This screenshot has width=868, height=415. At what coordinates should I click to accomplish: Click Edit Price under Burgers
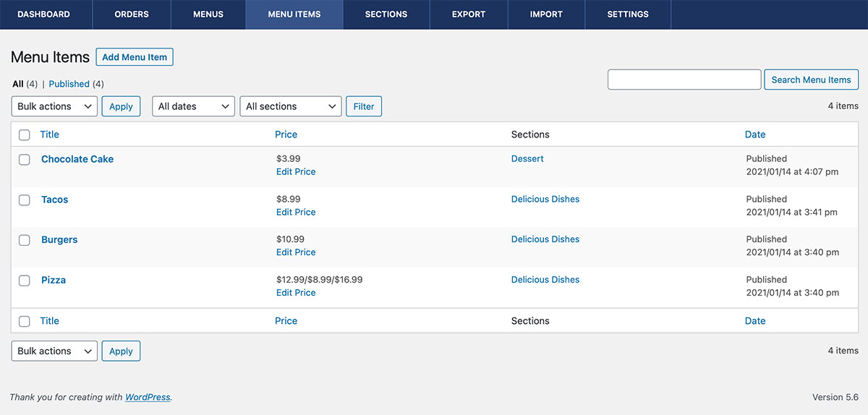[296, 252]
